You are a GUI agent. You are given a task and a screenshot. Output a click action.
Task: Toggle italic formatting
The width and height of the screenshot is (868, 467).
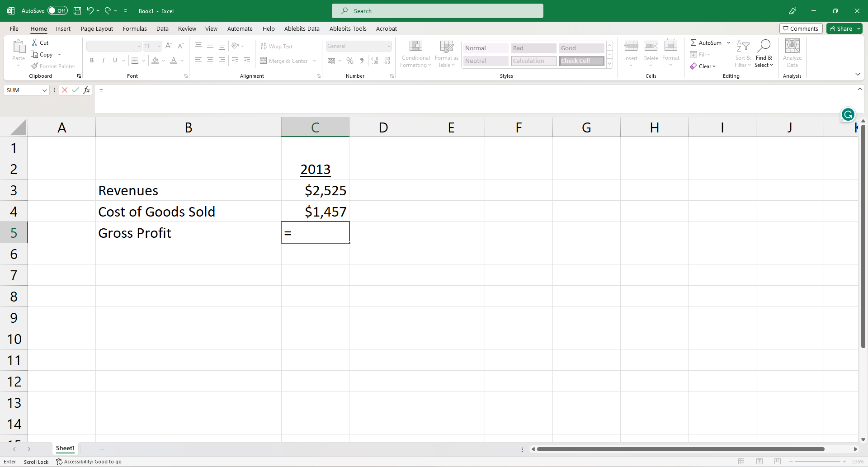pyautogui.click(x=103, y=60)
